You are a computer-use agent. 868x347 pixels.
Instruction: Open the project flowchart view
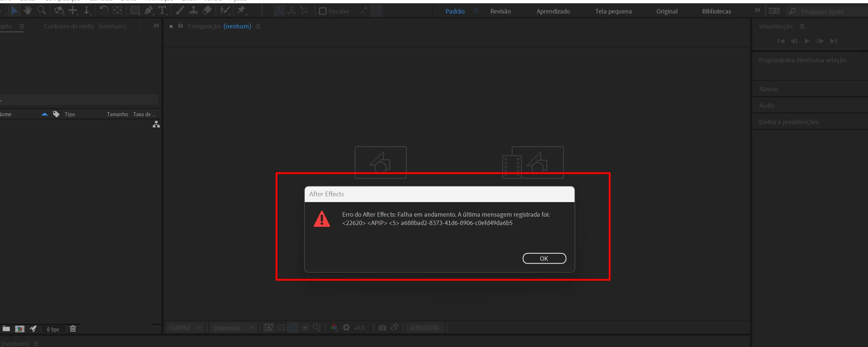(156, 125)
